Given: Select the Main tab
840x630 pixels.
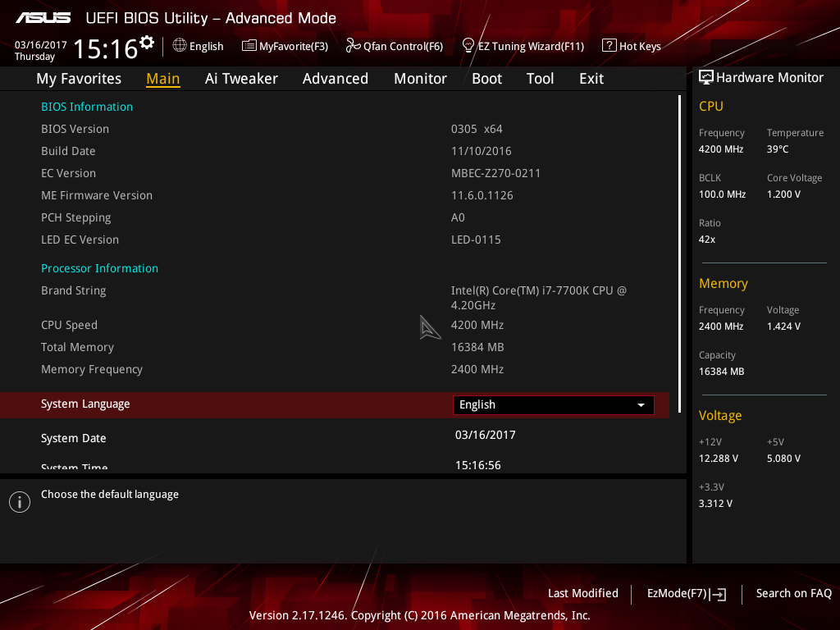Looking at the screenshot, I should pos(163,79).
